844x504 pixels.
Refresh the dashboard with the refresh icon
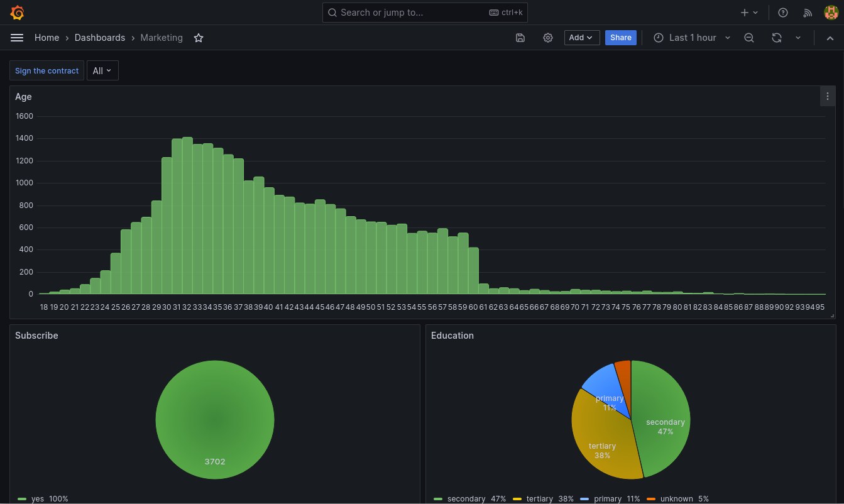point(777,38)
